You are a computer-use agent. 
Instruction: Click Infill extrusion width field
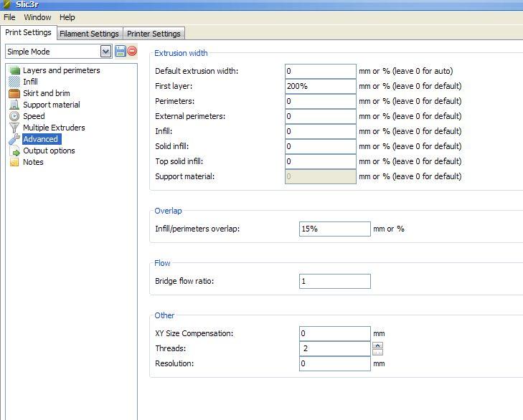coord(321,131)
